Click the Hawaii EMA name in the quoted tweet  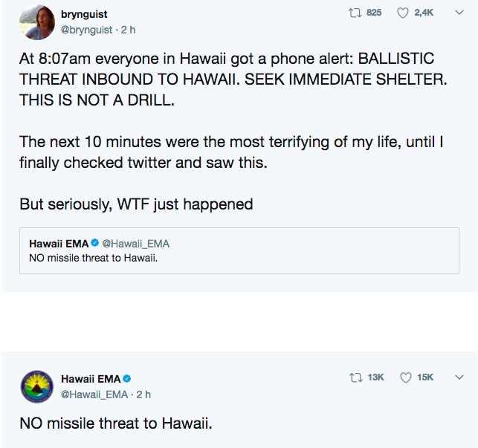click(59, 244)
